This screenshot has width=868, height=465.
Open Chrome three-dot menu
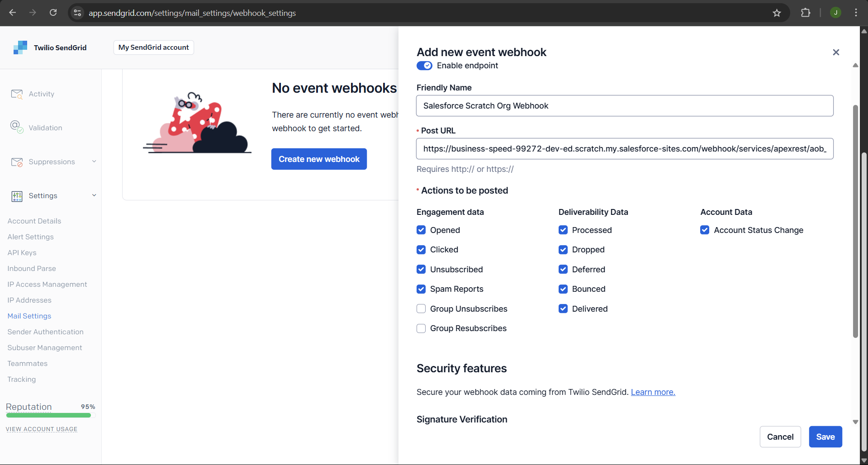[856, 13]
